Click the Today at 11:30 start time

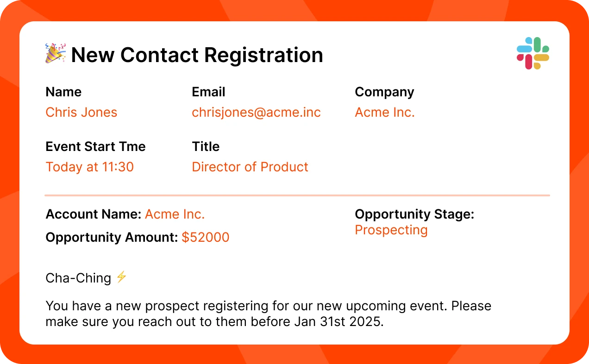point(89,167)
